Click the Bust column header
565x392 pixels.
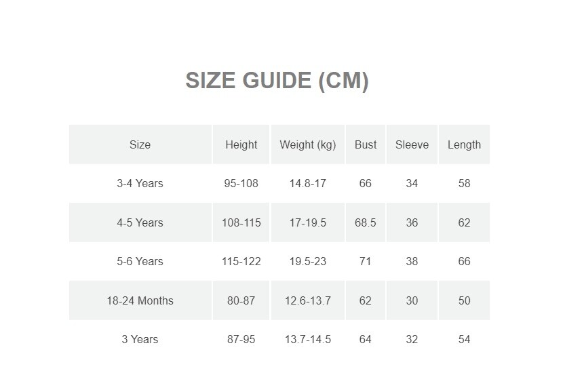(x=365, y=144)
